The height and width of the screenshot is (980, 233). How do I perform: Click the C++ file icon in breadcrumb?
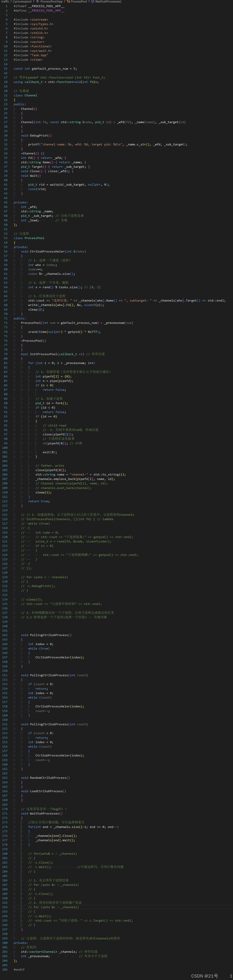(38, 2)
